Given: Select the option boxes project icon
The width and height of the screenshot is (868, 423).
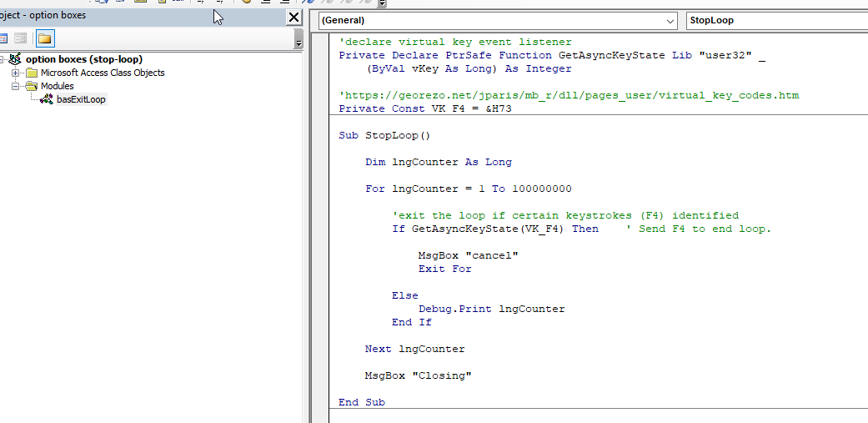Looking at the screenshot, I should pyautogui.click(x=16, y=59).
